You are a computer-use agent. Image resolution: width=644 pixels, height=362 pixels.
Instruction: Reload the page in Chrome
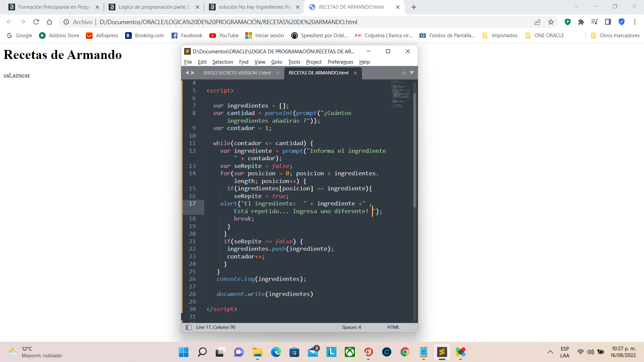pyautogui.click(x=36, y=22)
